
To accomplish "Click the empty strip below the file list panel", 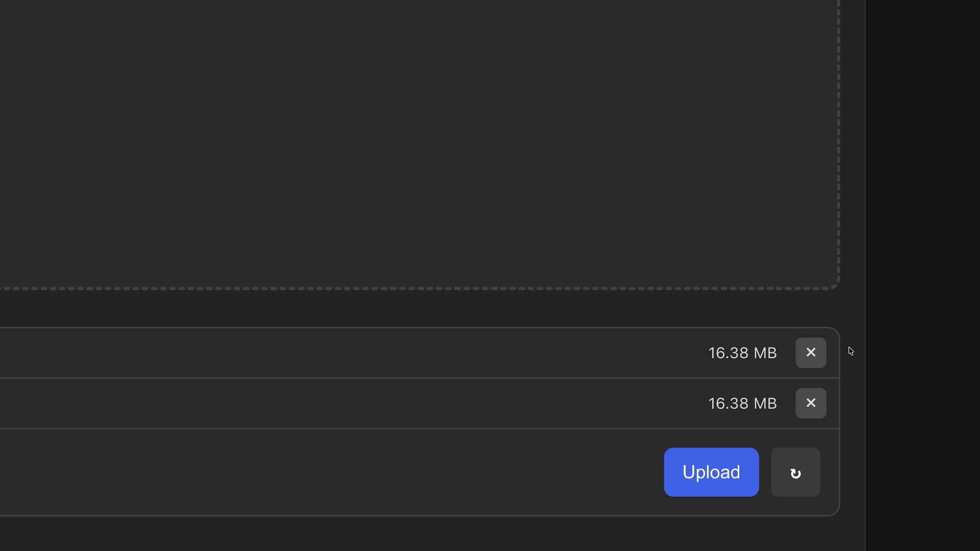I will pos(408,534).
